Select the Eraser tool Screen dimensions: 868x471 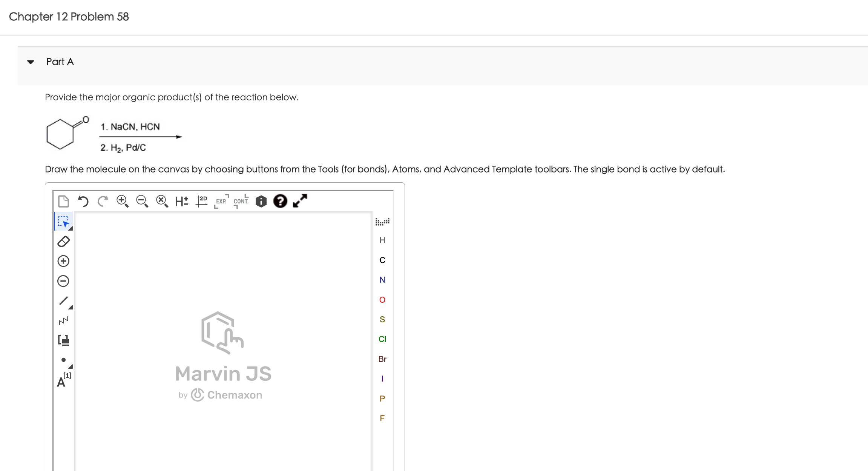coord(63,242)
